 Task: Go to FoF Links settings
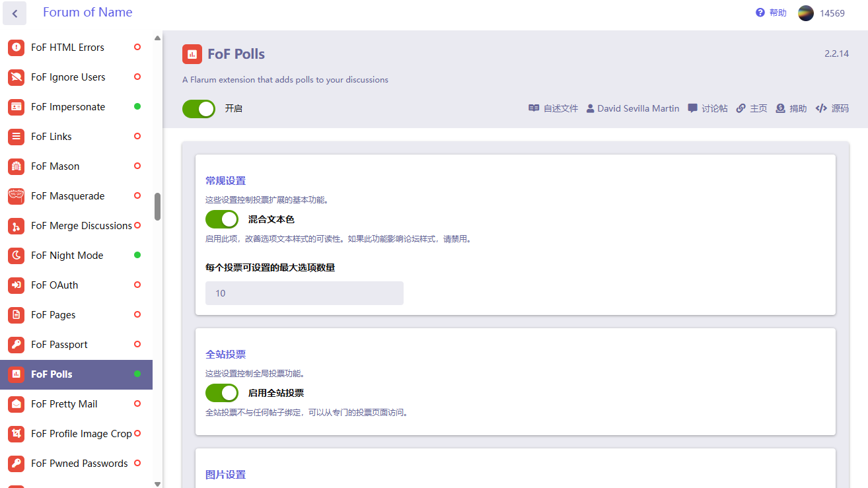(76, 137)
